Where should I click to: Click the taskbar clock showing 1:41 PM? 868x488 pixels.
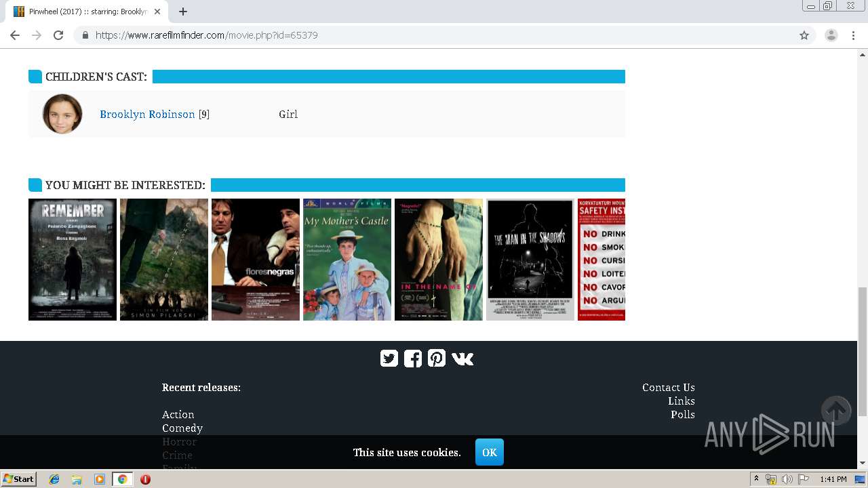[833, 479]
